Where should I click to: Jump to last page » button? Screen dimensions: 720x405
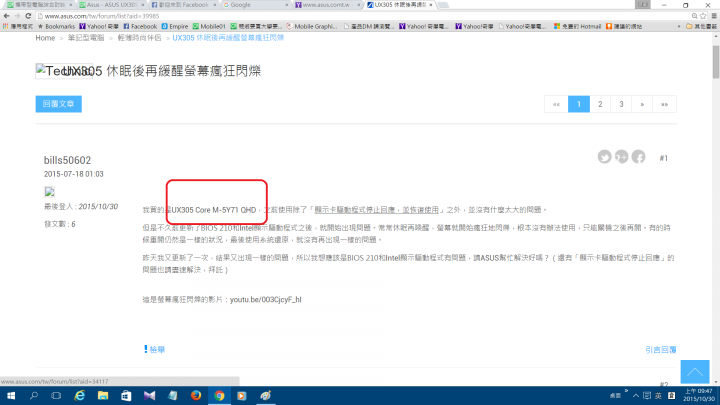664,104
